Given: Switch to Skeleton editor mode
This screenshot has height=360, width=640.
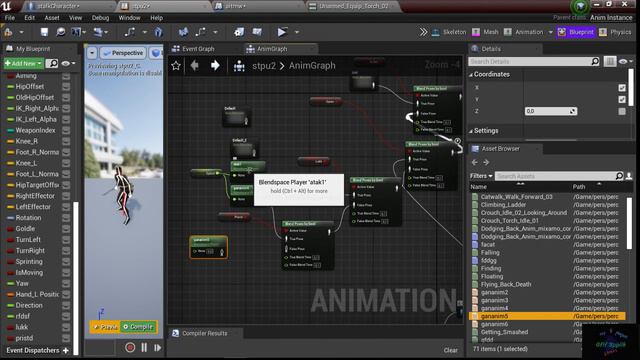Looking at the screenshot, I should pos(449,32).
